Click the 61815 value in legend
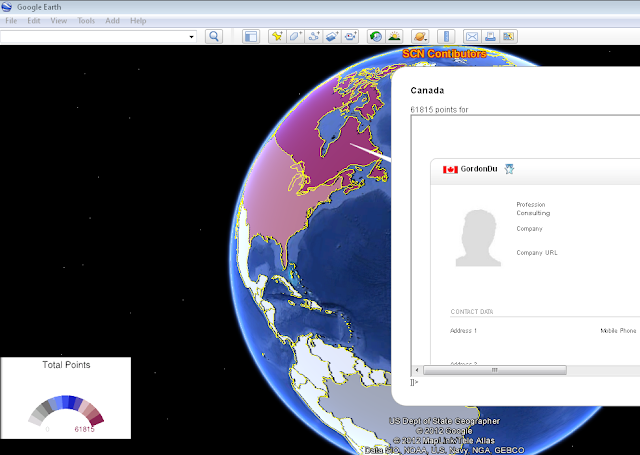The width and height of the screenshot is (640, 455). pos(84,429)
